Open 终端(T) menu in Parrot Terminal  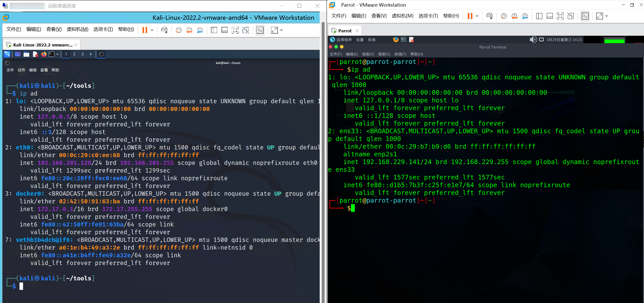[x=400, y=54]
